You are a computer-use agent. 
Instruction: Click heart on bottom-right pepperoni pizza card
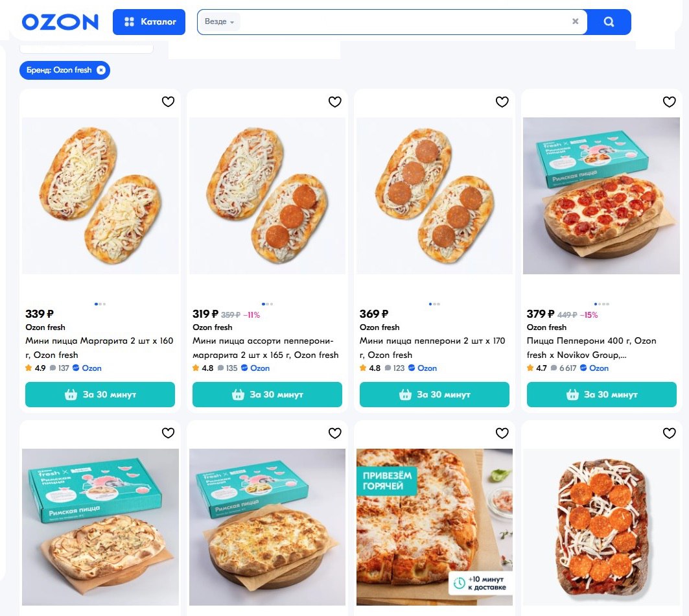669,433
